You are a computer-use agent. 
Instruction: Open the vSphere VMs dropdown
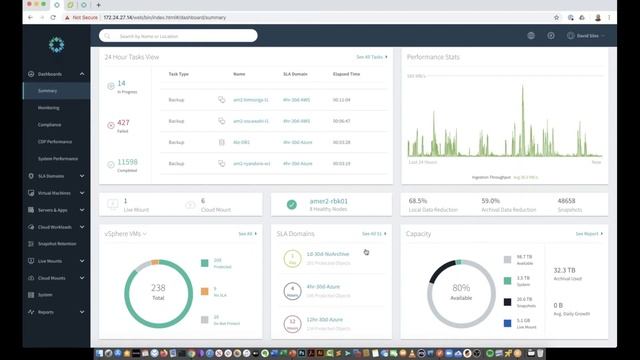pos(125,234)
